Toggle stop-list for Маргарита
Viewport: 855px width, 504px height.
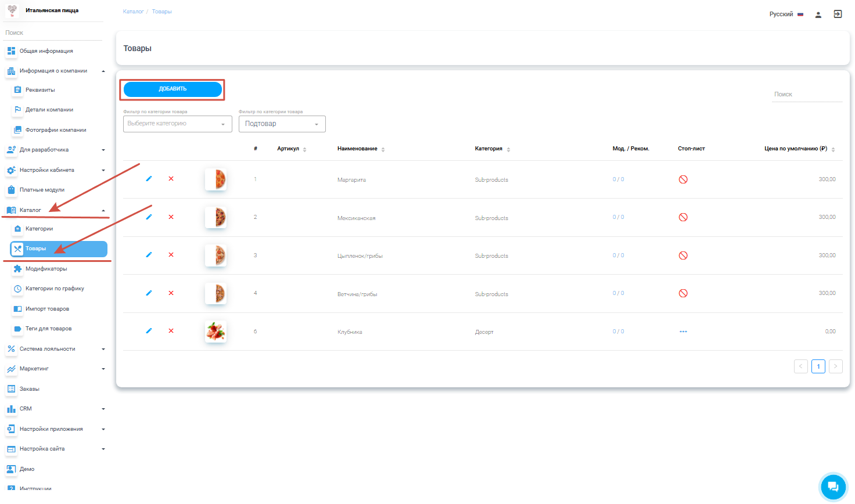click(x=683, y=179)
